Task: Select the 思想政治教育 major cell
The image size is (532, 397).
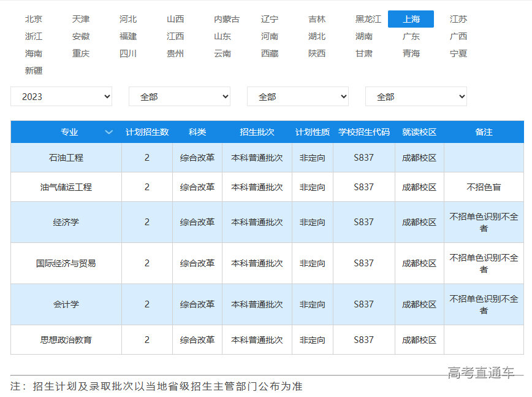Action: [66, 339]
